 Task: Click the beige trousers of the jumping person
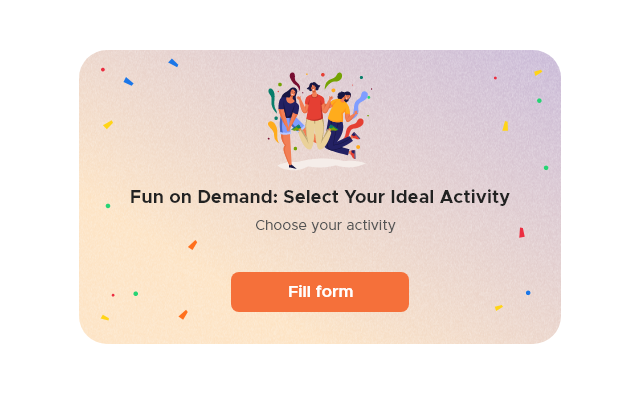click(x=314, y=134)
